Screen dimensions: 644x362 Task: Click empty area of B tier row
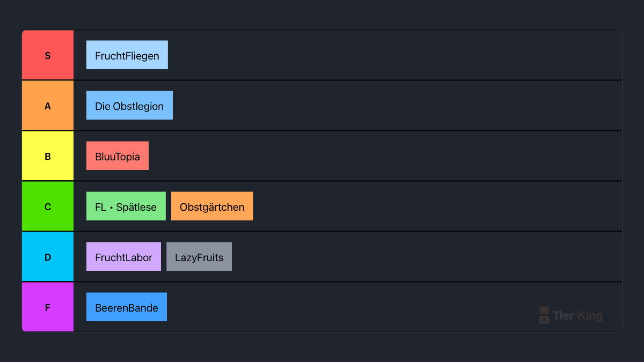pos(385,156)
